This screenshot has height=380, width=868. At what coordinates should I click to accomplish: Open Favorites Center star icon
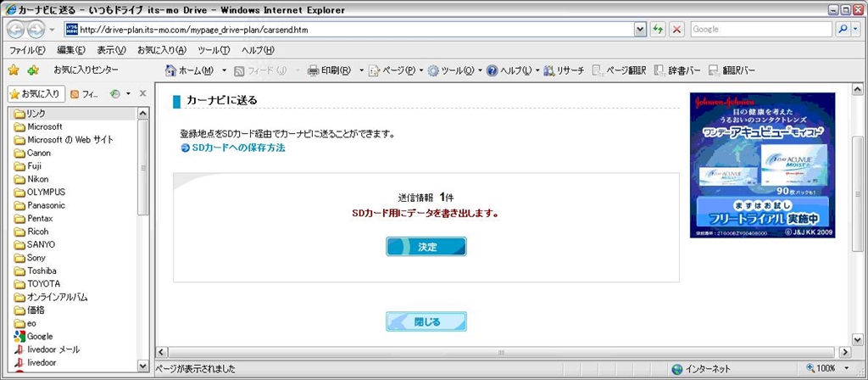[x=14, y=70]
